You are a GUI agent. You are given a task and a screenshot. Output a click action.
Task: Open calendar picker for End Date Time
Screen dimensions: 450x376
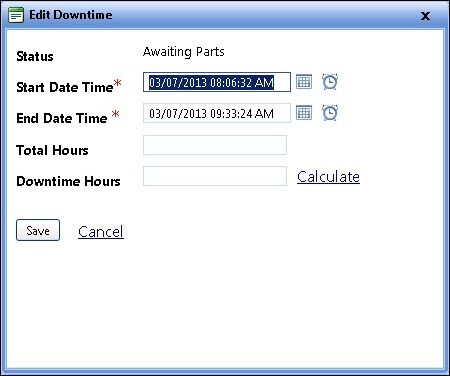tap(304, 113)
